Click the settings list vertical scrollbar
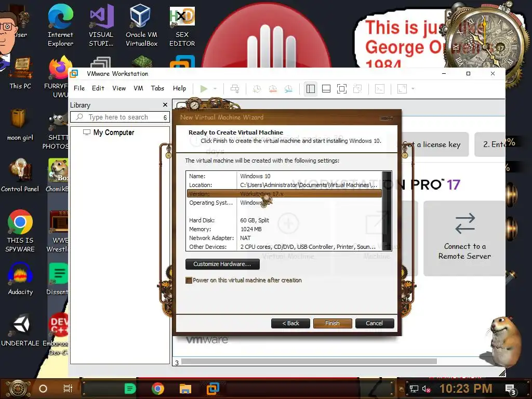This screenshot has height=399, width=532. [387, 211]
